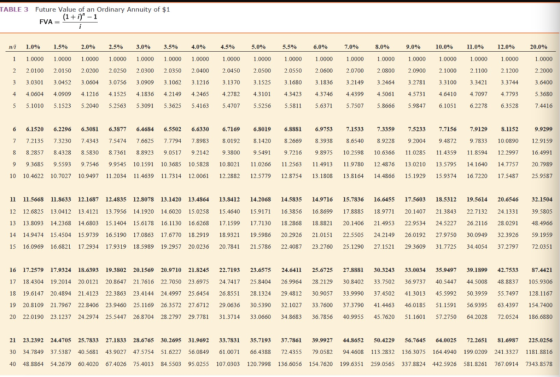560x377 pixels.
Task: Click the value 2.2000 in row 2
Action: (544, 71)
